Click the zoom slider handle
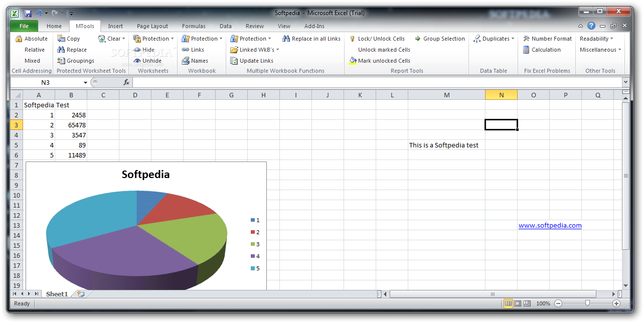The height and width of the screenshot is (323, 644). point(587,303)
